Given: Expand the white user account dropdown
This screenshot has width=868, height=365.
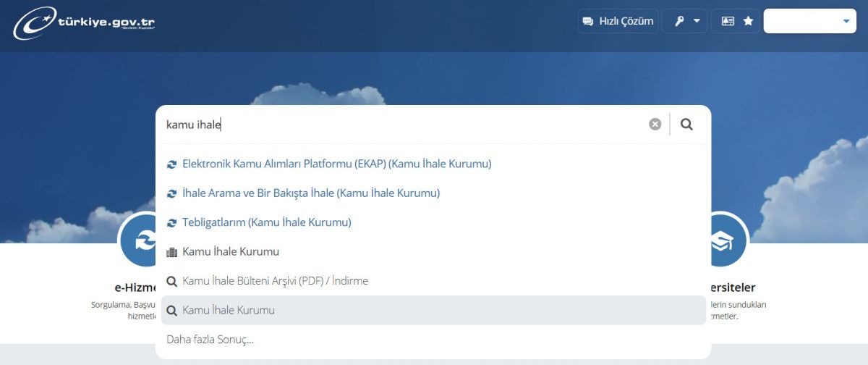Looking at the screenshot, I should point(809,21).
